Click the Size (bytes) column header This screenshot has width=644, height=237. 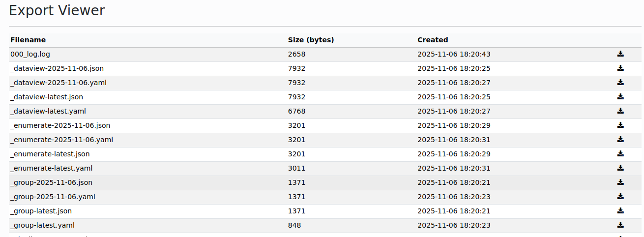311,40
